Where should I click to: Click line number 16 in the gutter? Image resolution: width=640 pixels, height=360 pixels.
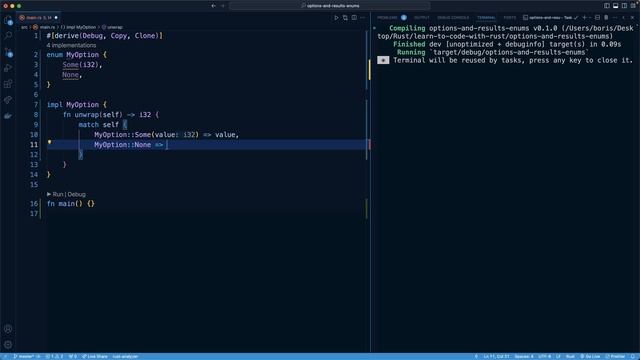pyautogui.click(x=34, y=204)
